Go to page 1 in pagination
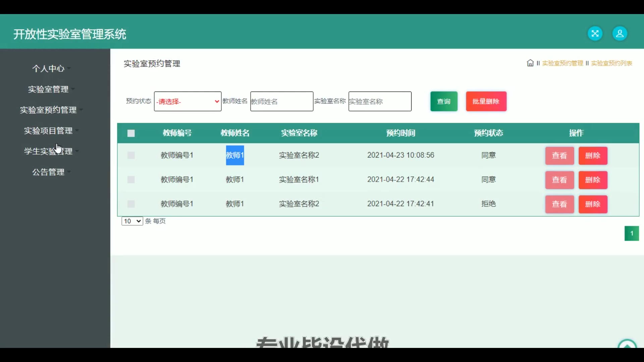The image size is (644, 362). point(631,233)
